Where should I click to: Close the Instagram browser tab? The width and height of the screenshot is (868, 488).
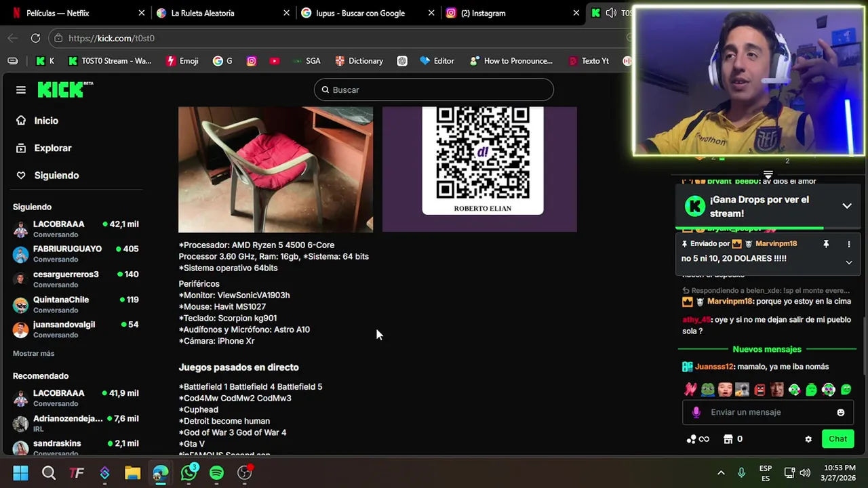[576, 13]
